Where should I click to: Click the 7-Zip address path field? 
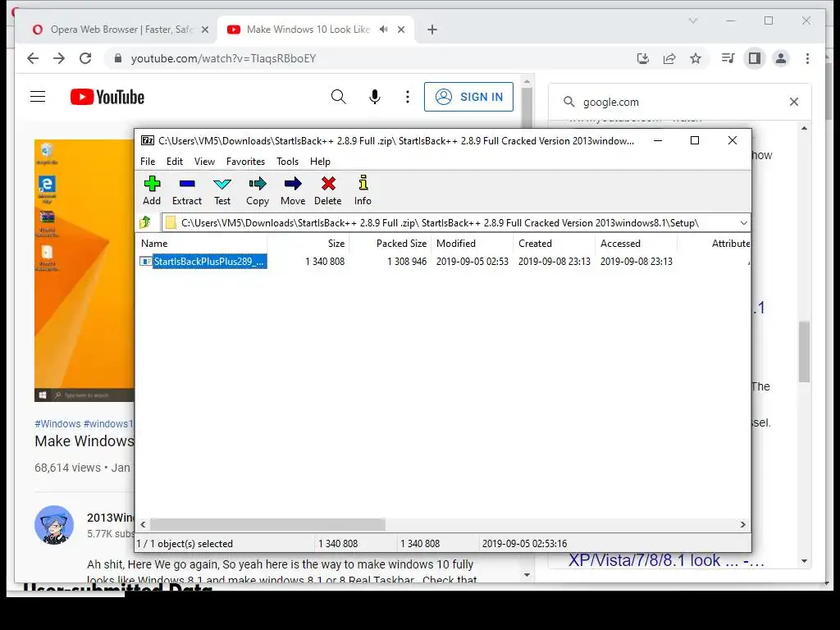pos(450,223)
